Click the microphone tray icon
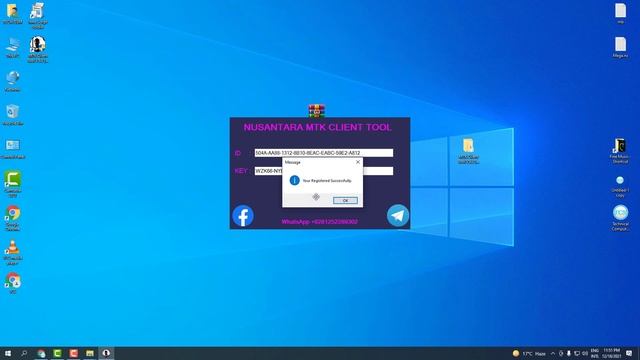 coord(569,353)
